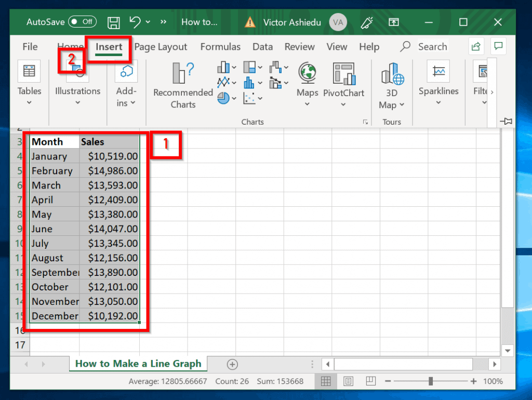
Task: Select the Month header cell
Action: point(55,141)
